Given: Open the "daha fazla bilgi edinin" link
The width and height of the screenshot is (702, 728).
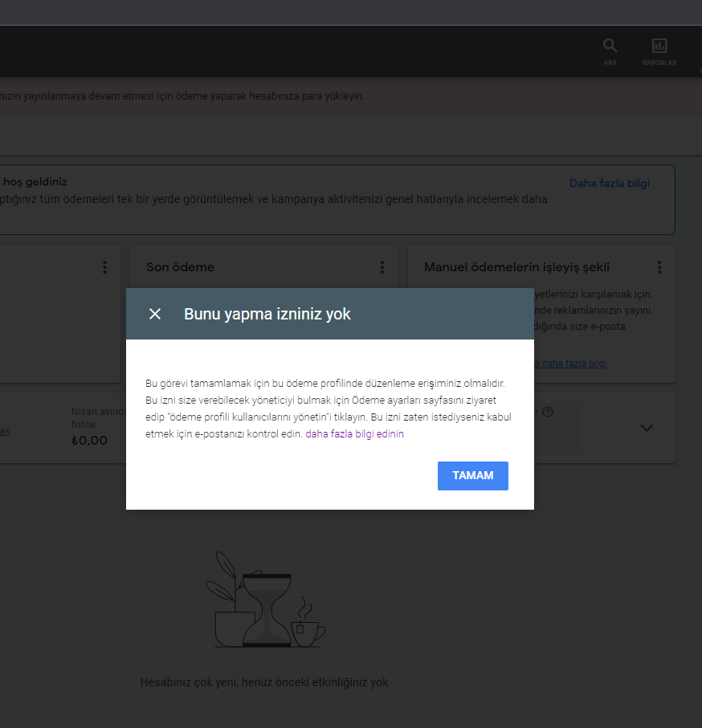Looking at the screenshot, I should coord(354,433).
